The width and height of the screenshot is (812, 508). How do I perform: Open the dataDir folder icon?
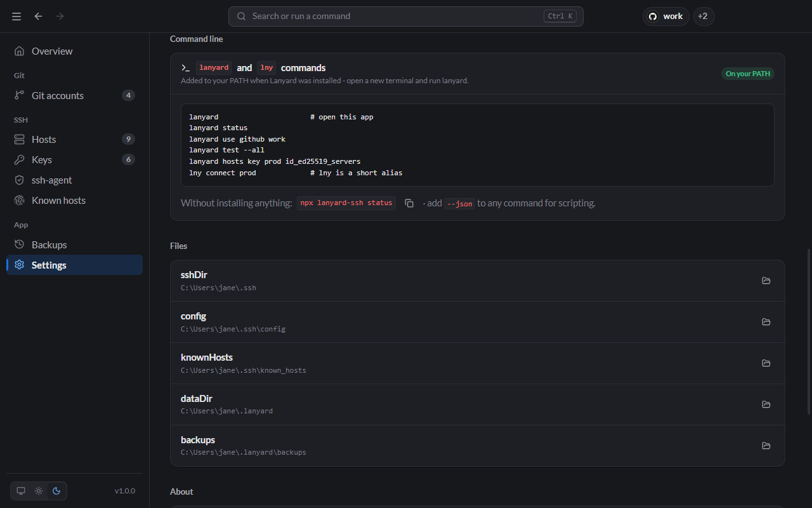(766, 404)
